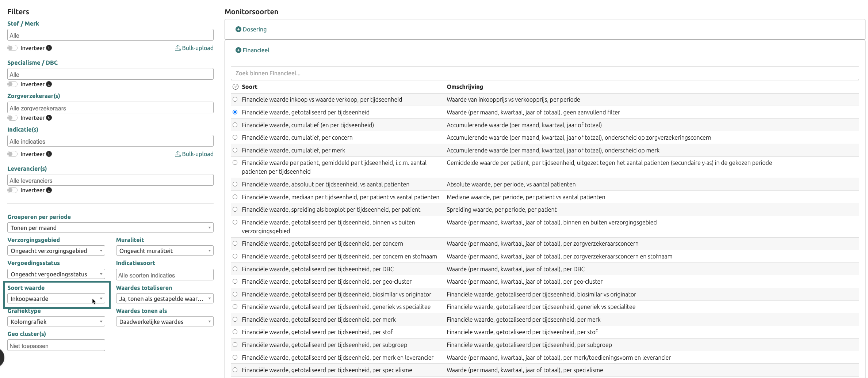Click the Leverancier(s) input field

click(110, 180)
